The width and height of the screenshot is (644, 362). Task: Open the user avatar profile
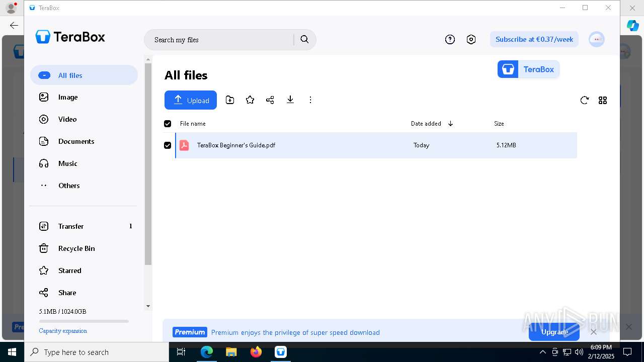[x=597, y=39]
